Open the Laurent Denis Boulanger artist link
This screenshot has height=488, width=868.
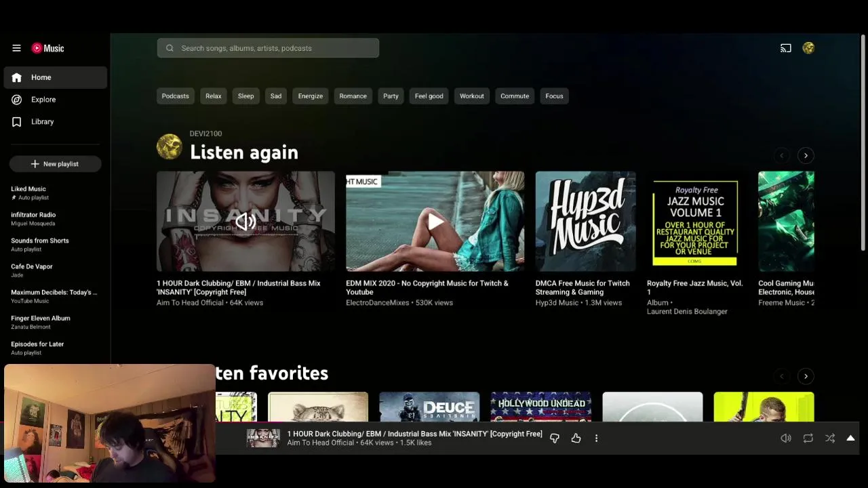tap(687, 312)
